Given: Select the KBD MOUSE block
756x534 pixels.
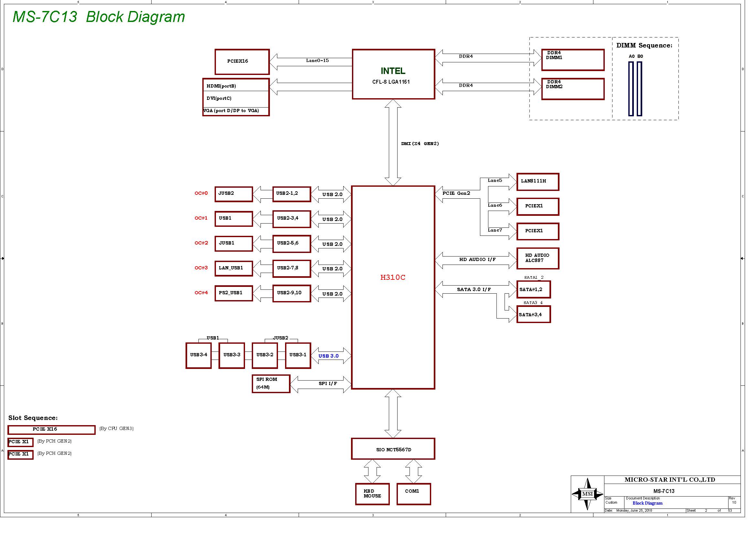Looking at the screenshot, I should [372, 494].
